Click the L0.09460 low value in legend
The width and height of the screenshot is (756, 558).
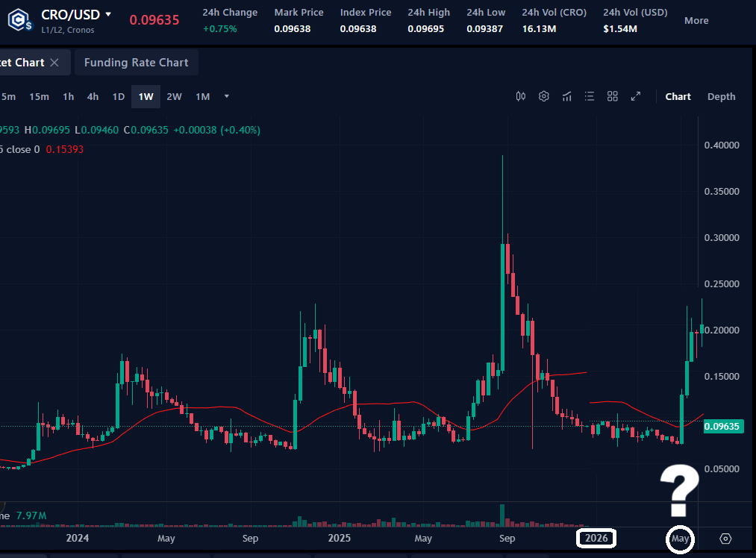point(96,130)
